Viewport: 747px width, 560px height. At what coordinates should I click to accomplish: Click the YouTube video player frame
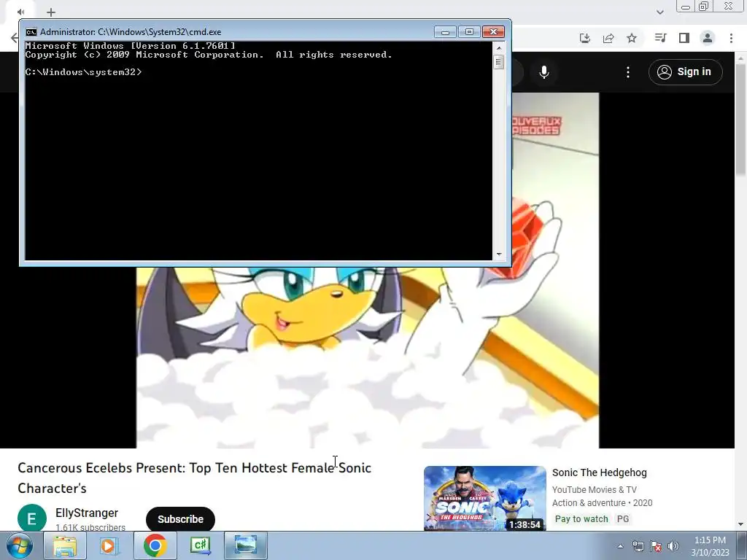[368, 357]
